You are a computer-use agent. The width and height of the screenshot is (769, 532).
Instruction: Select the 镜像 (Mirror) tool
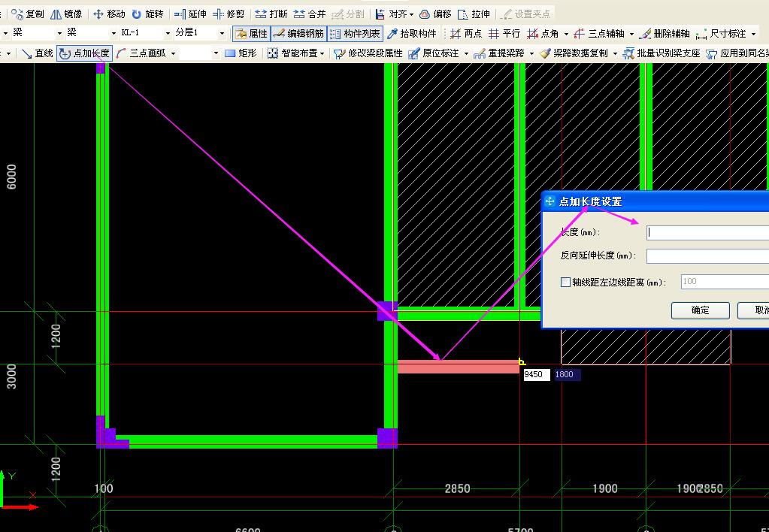point(67,14)
